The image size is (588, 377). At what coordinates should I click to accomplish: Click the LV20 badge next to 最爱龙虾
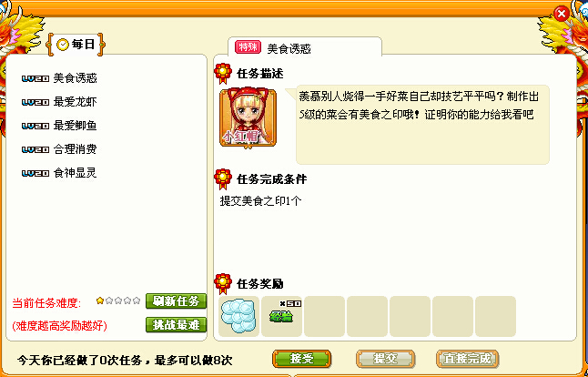point(35,102)
